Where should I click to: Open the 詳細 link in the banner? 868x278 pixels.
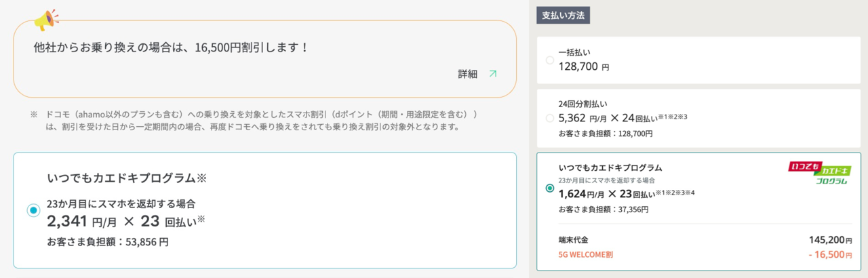pyautogui.click(x=468, y=74)
